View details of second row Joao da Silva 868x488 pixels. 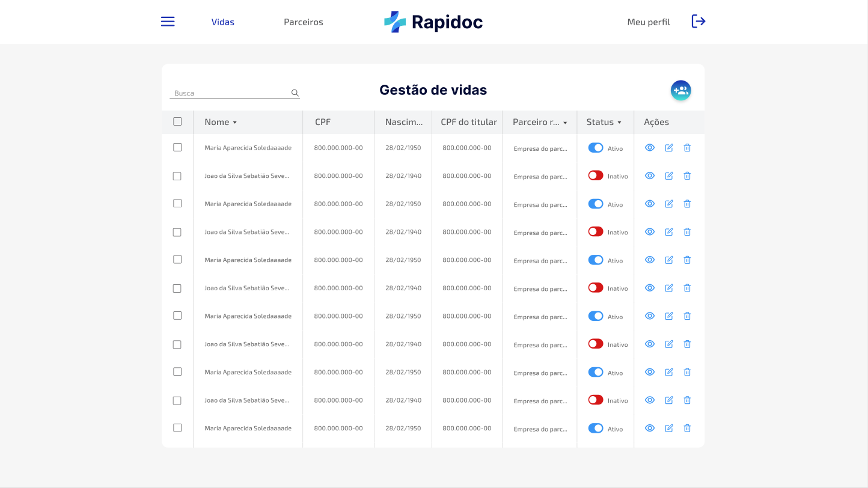click(x=650, y=175)
